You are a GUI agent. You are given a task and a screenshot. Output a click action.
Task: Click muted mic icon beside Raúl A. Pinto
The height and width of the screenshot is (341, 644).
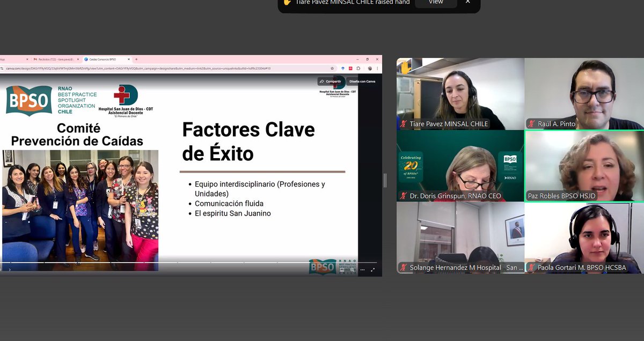(x=531, y=124)
